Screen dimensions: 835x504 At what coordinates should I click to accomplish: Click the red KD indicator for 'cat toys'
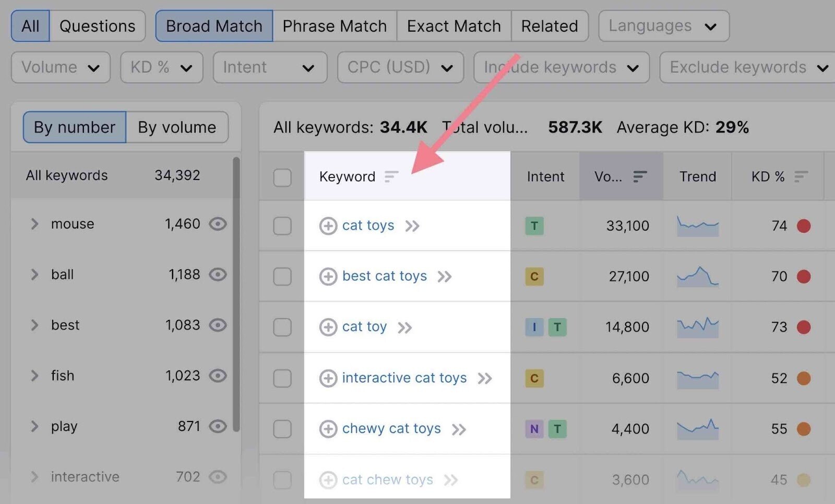804,226
